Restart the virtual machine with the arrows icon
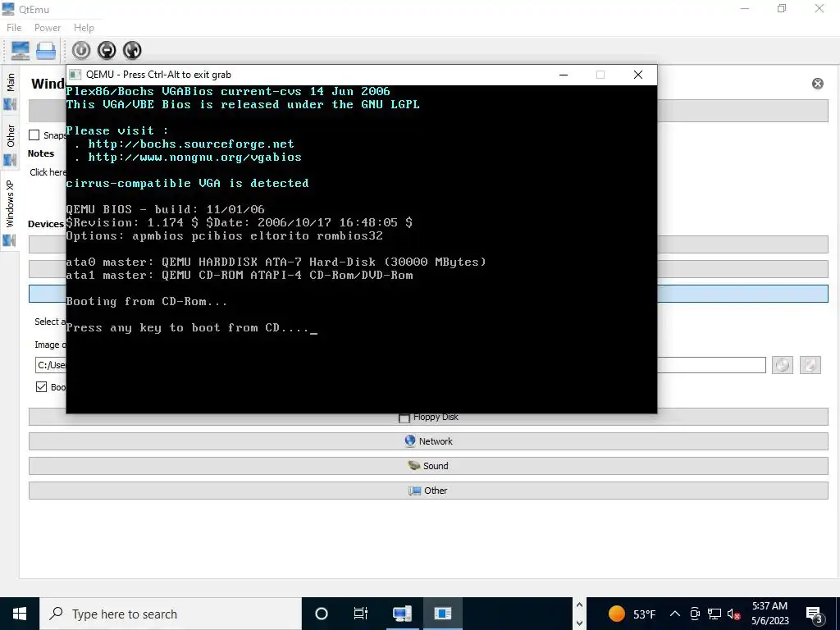The height and width of the screenshot is (630, 840). coord(132,50)
